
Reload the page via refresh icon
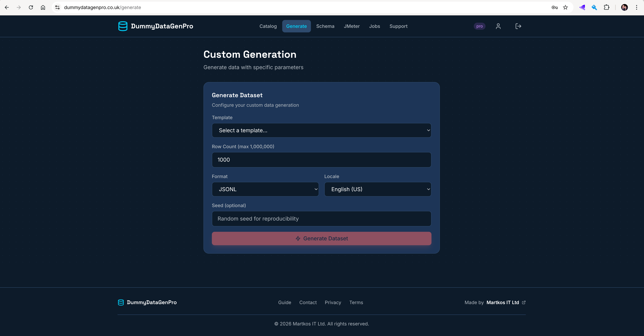31,7
